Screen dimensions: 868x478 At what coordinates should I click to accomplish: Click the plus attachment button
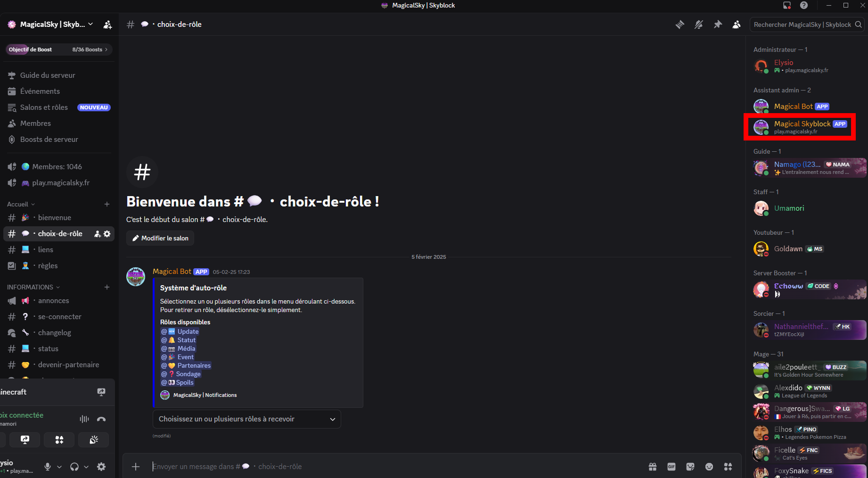tap(136, 467)
